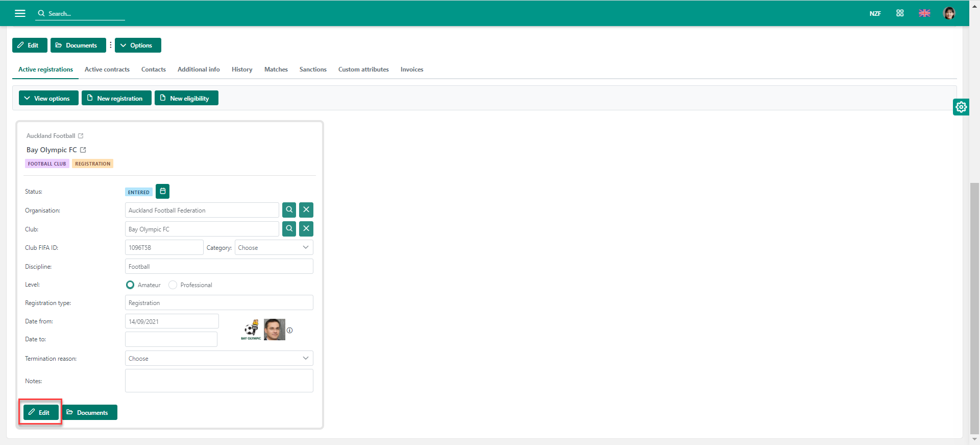The image size is (980, 445).
Task: Open language selector UK flag
Action: pos(924,13)
